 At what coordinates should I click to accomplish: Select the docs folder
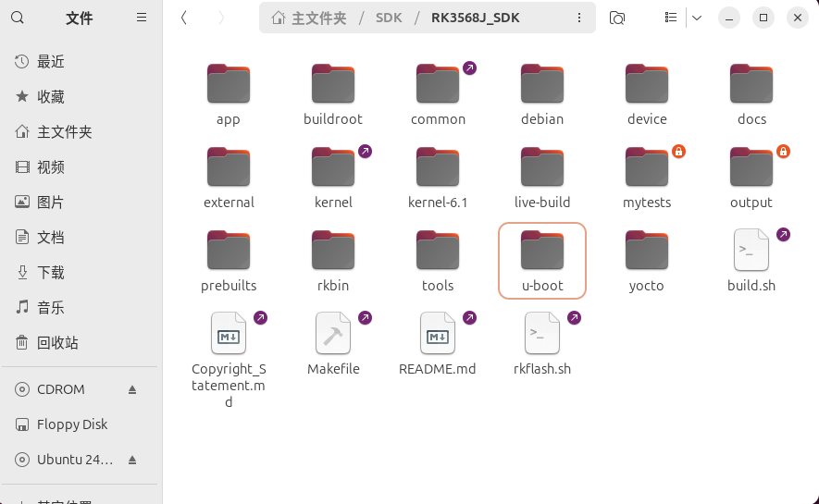(x=751, y=94)
